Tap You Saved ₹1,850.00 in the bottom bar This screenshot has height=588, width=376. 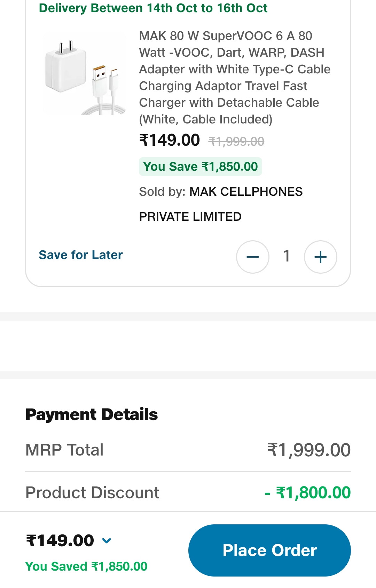coord(86,566)
